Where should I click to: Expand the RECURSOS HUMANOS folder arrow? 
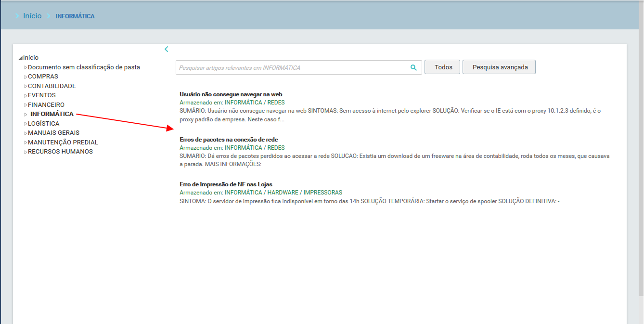point(26,152)
